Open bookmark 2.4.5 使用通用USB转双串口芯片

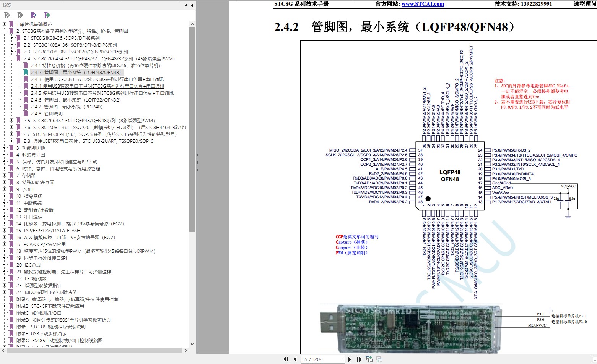point(102,93)
